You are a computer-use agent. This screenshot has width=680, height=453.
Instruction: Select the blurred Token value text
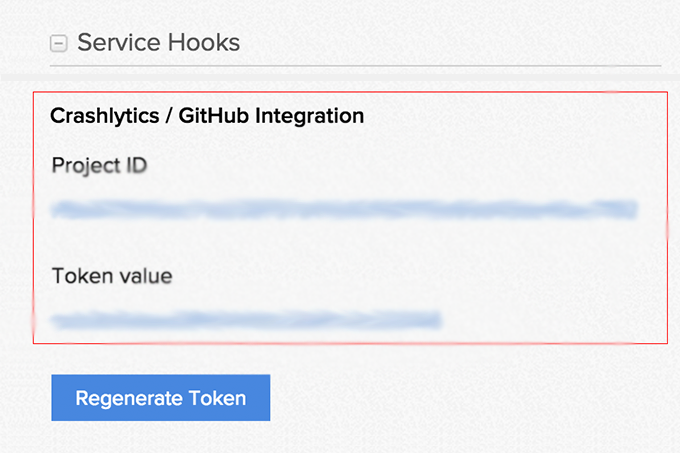[x=246, y=320]
